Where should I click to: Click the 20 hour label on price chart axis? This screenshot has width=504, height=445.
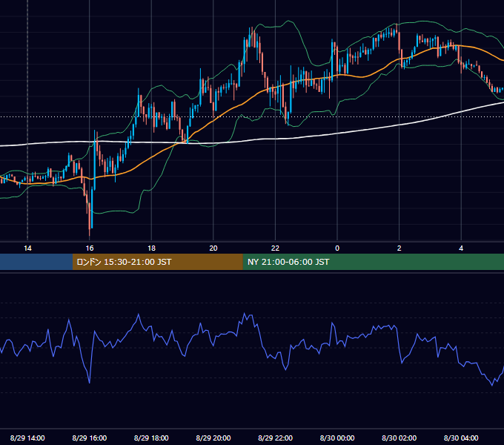(213, 248)
